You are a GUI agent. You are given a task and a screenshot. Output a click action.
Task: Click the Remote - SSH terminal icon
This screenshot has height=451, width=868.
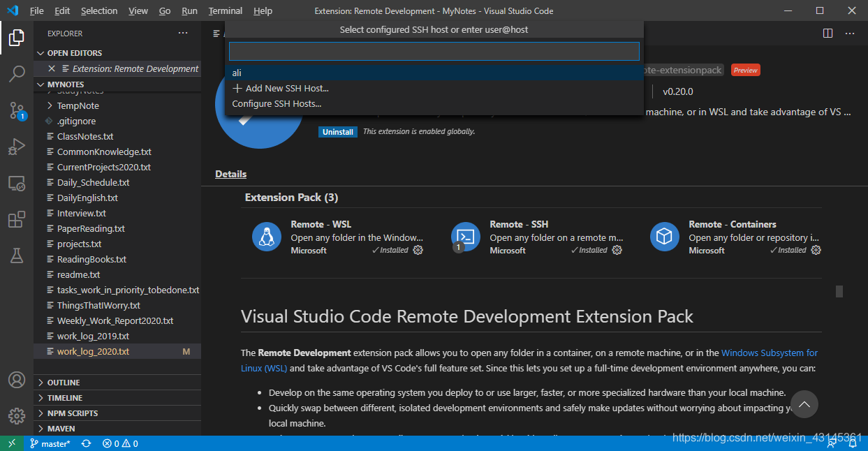[465, 237]
